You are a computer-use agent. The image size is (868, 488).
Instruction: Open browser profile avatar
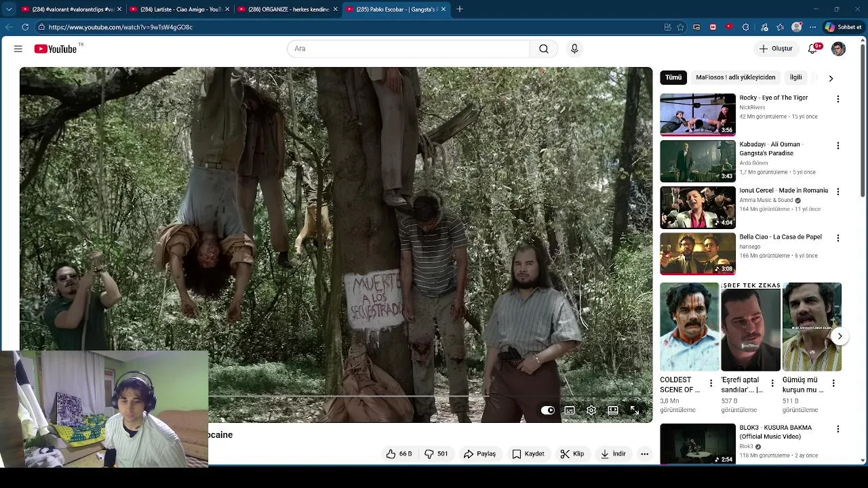pos(797,27)
